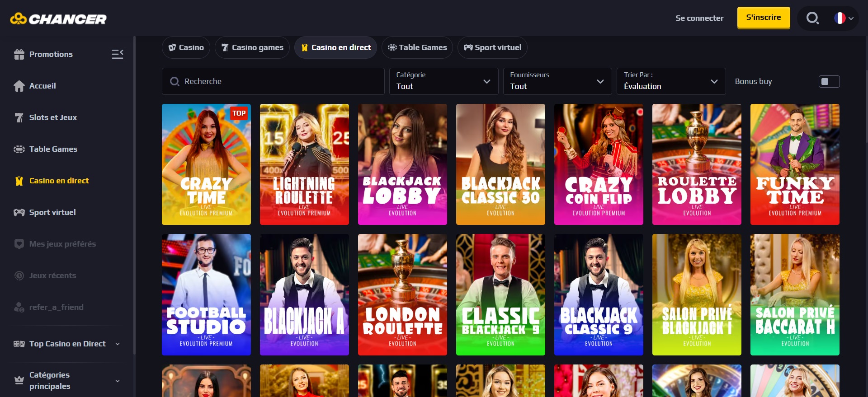Open the London Roulette game
This screenshot has height=397, width=868.
(402, 294)
